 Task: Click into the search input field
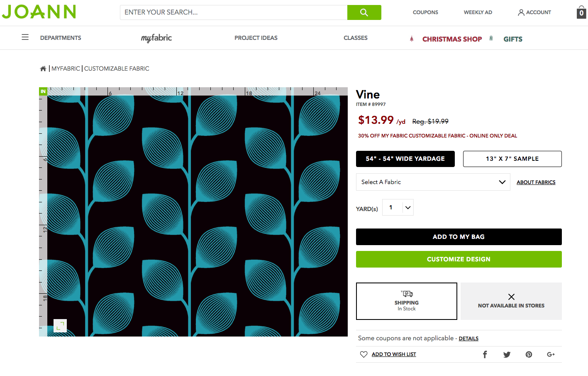tap(234, 12)
